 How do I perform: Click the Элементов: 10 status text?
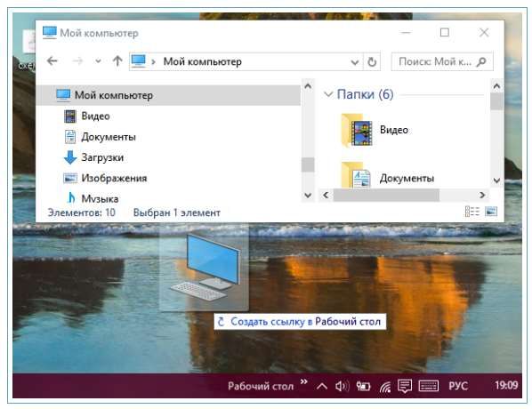pos(82,213)
